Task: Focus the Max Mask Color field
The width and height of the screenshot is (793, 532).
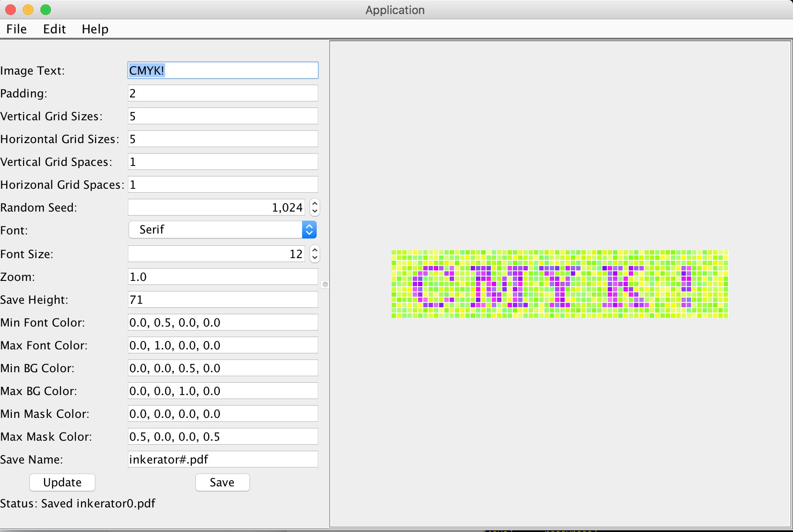Action: [223, 437]
